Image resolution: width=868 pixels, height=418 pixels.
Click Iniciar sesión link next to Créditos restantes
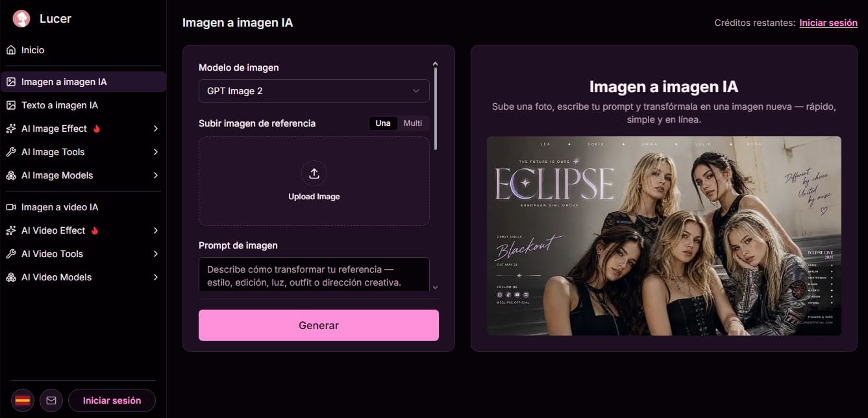point(828,23)
